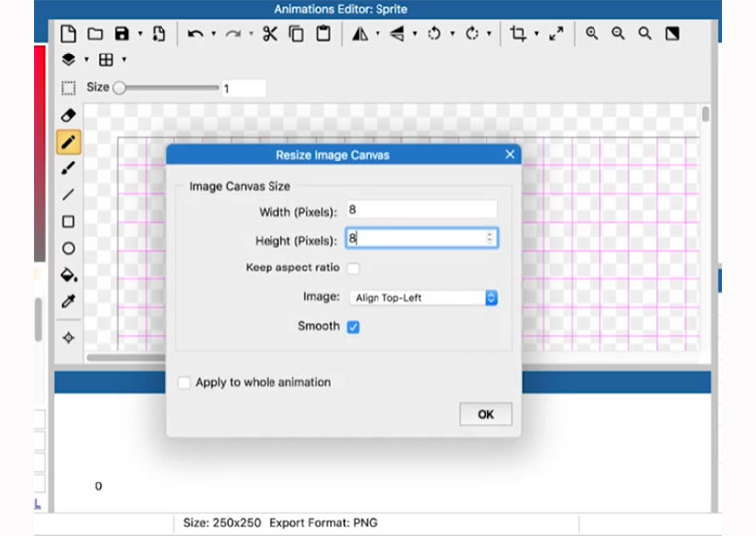Image resolution: width=756 pixels, height=536 pixels.
Task: Click the animation frame labeled 0
Action: click(x=98, y=486)
